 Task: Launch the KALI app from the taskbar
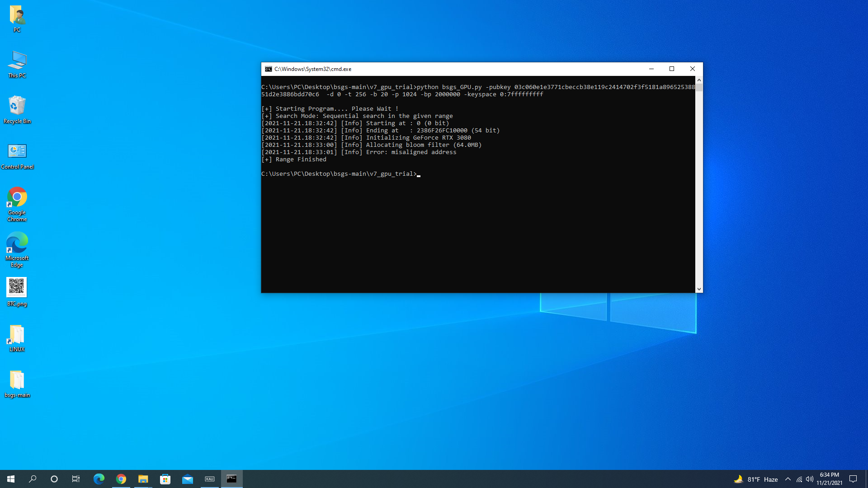(x=210, y=479)
